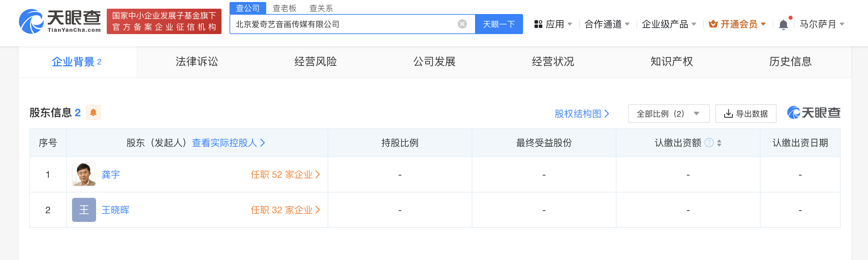Click the 导出数据 export button
This screenshot has height=260, width=868.
pyautogui.click(x=745, y=114)
